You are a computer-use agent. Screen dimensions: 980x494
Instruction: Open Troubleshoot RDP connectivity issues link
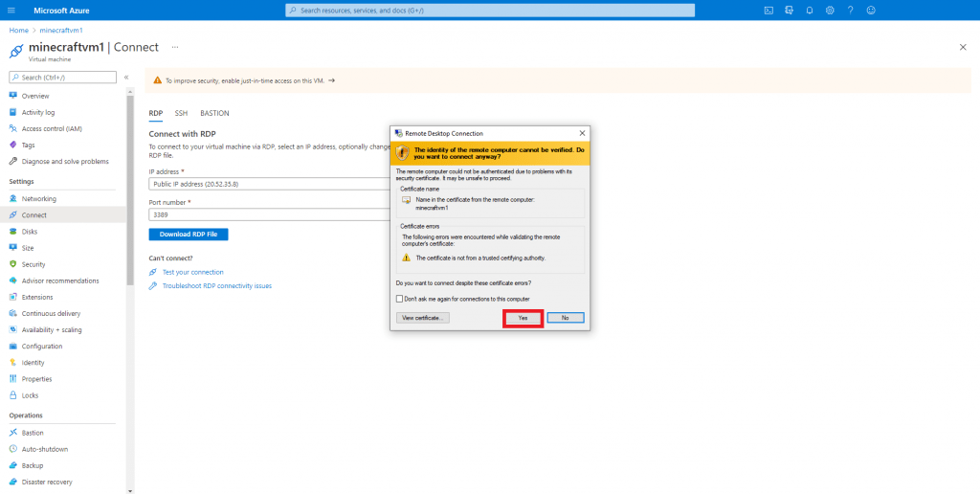(217, 285)
